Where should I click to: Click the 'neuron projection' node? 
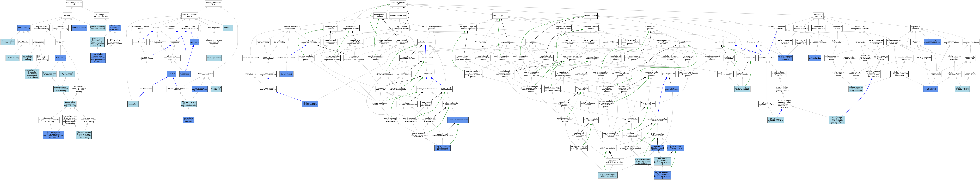click(x=214, y=58)
